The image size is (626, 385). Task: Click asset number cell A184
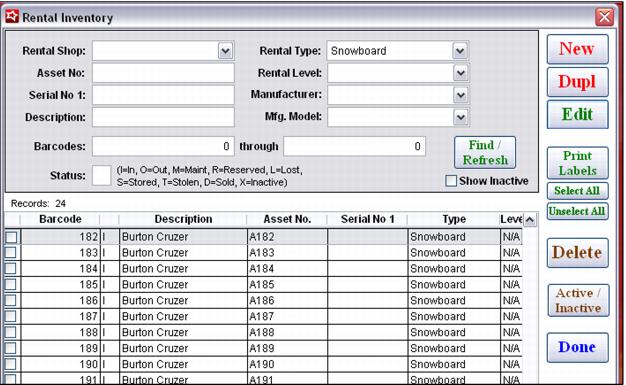[x=287, y=269]
